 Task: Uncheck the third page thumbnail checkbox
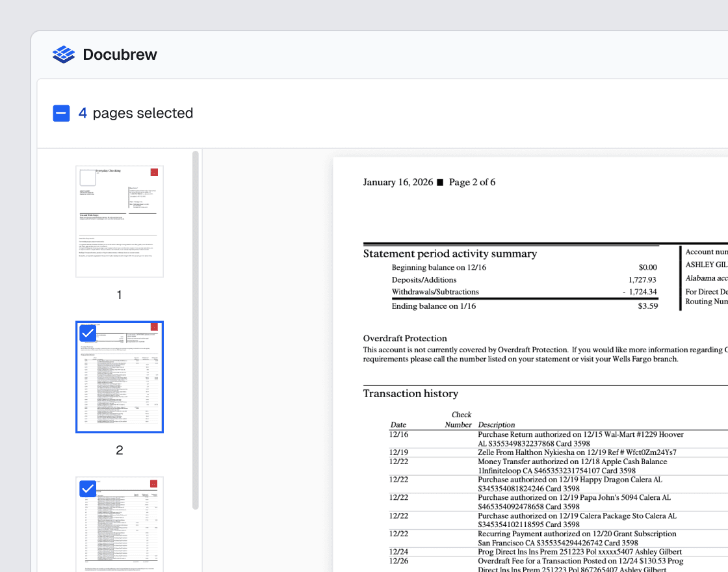coord(88,488)
